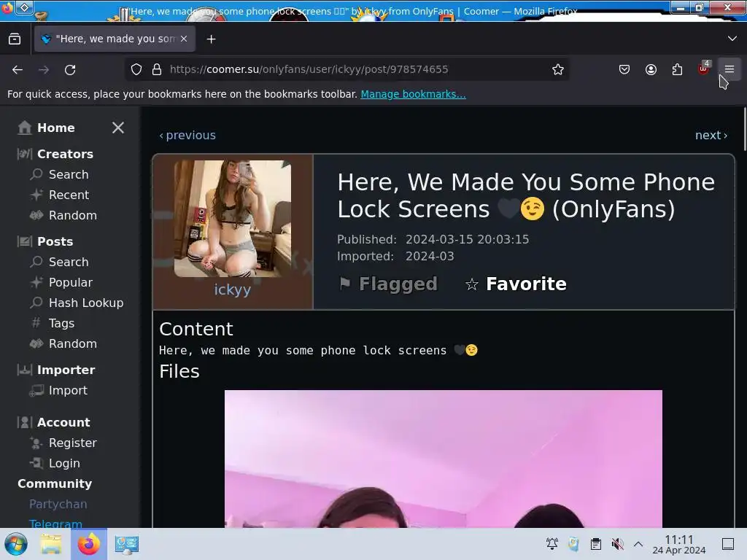
Task: Focus the coomer.su address bar
Action: 348,69
